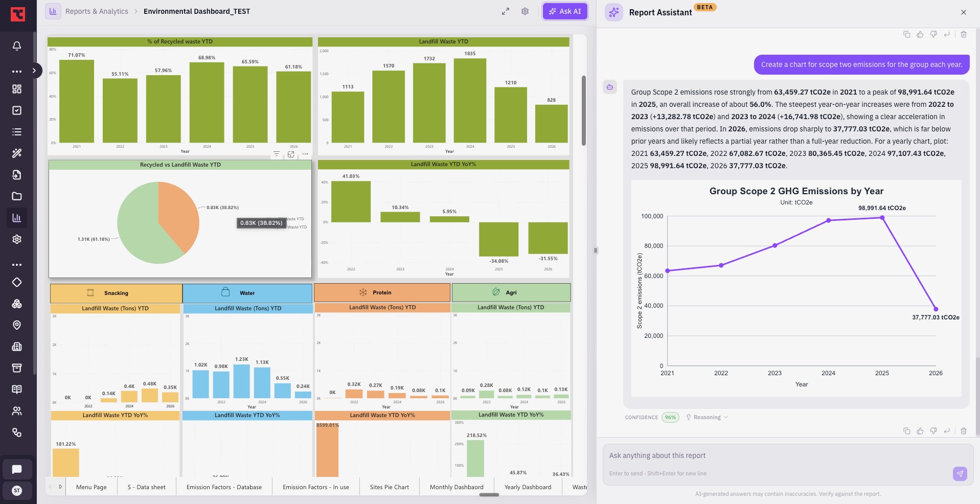Focus the Ask anything about this report field

(777, 455)
